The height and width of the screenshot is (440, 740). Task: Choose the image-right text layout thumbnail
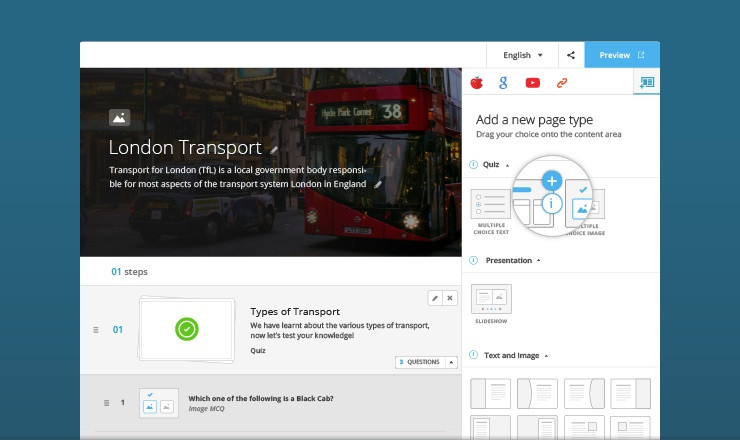(631, 393)
